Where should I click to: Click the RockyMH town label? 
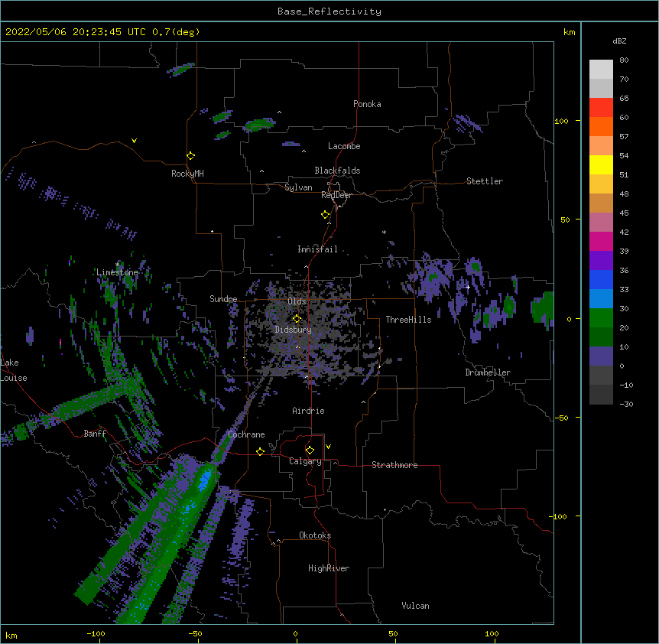(187, 174)
